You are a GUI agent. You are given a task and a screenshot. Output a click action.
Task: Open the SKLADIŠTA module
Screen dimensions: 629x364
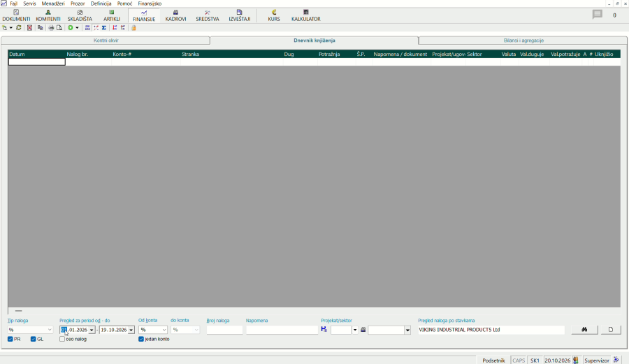80,15
